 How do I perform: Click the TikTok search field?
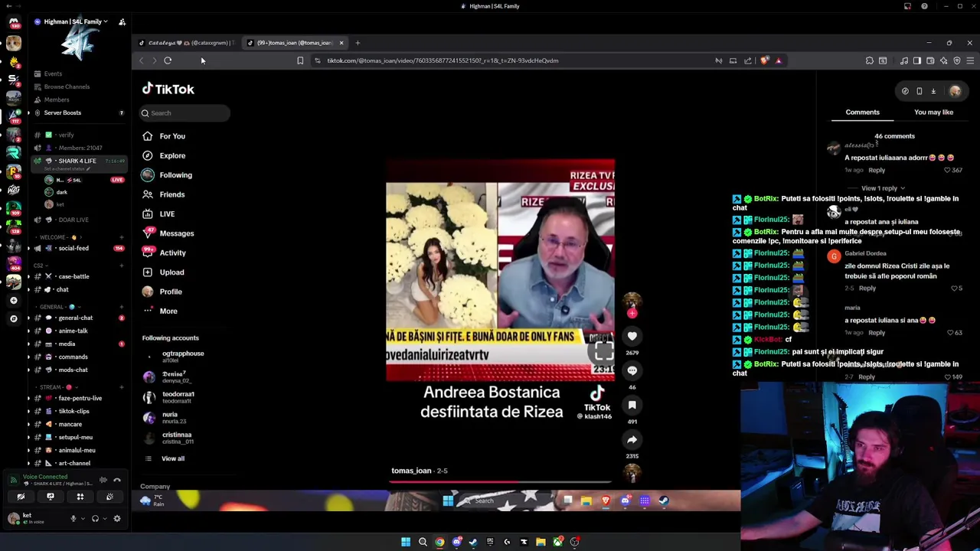pos(185,113)
